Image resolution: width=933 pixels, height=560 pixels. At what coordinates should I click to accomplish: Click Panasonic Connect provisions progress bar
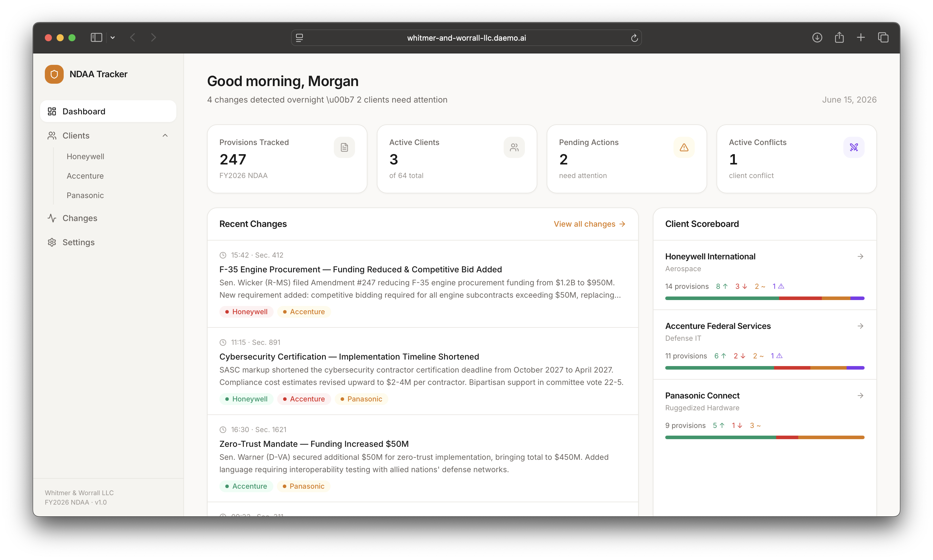[764, 437]
